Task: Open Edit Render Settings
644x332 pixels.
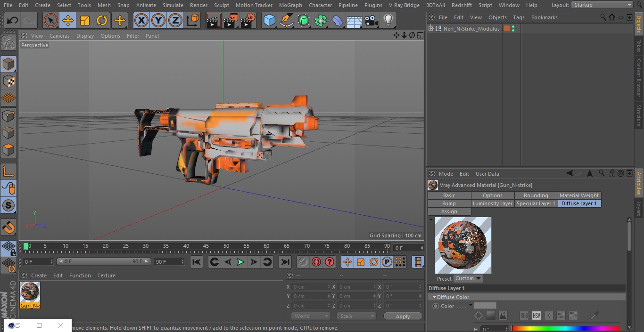Action: tap(248, 20)
